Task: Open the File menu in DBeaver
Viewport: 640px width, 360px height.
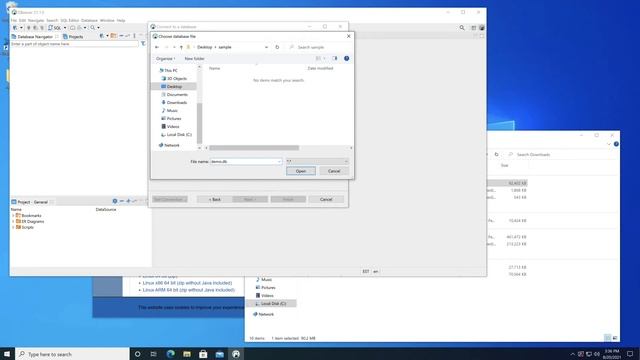Action: pos(14,20)
